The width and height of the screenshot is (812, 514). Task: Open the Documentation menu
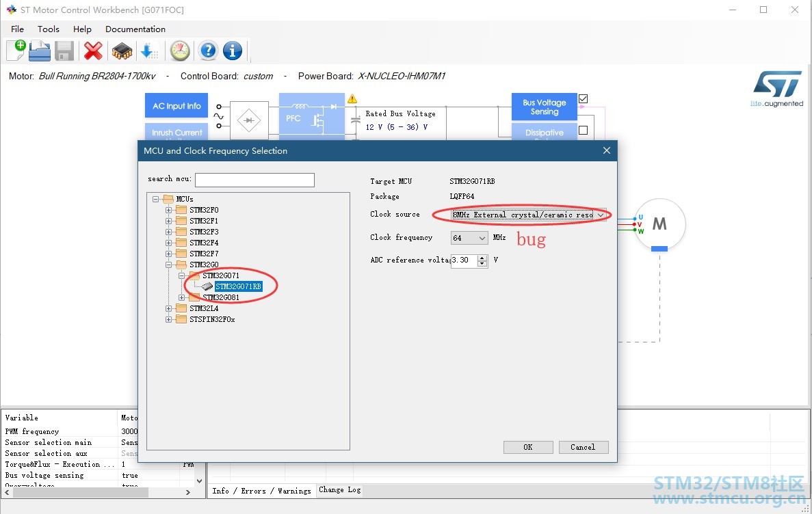coord(135,29)
